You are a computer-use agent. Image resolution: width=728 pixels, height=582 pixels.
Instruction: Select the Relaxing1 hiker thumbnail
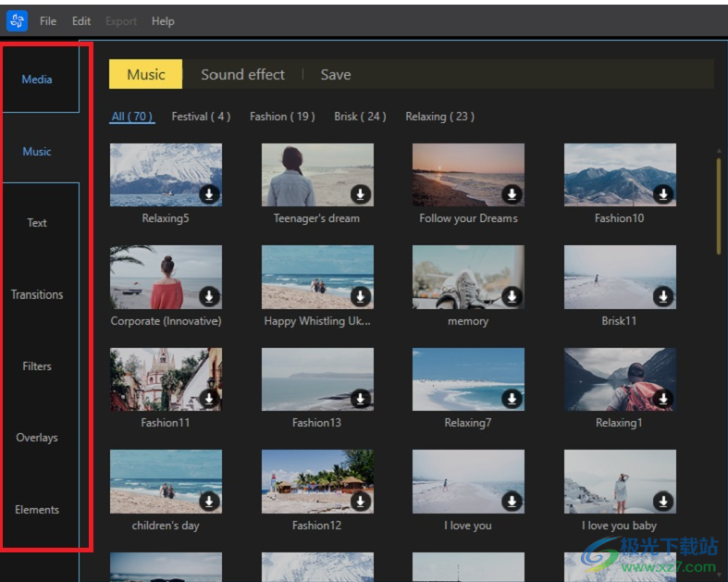pyautogui.click(x=620, y=379)
